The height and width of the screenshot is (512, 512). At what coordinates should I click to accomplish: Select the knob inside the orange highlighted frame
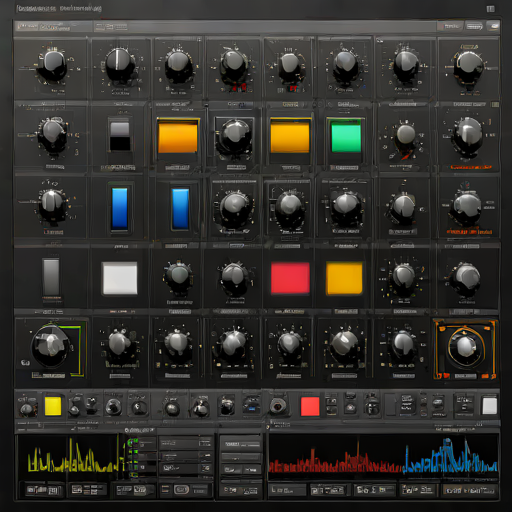(x=465, y=347)
